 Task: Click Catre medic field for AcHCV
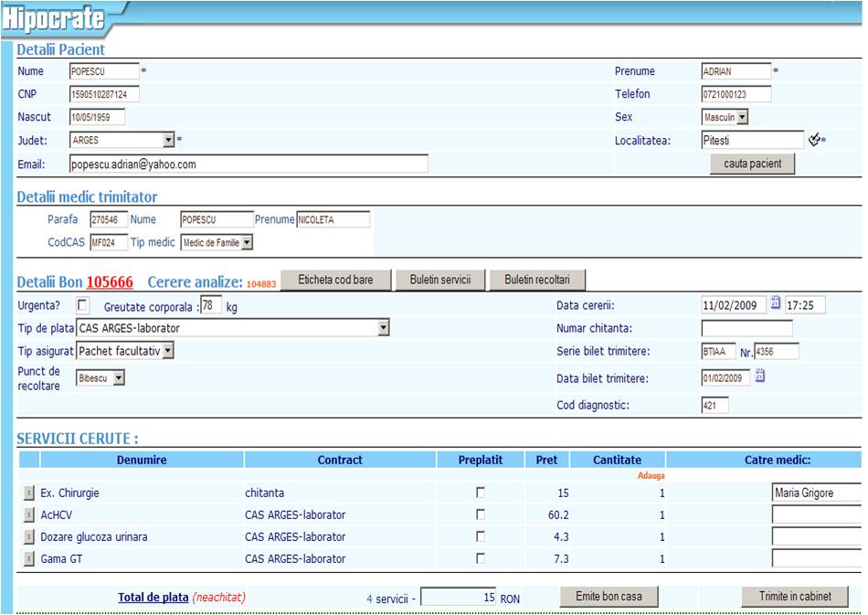[x=817, y=514]
